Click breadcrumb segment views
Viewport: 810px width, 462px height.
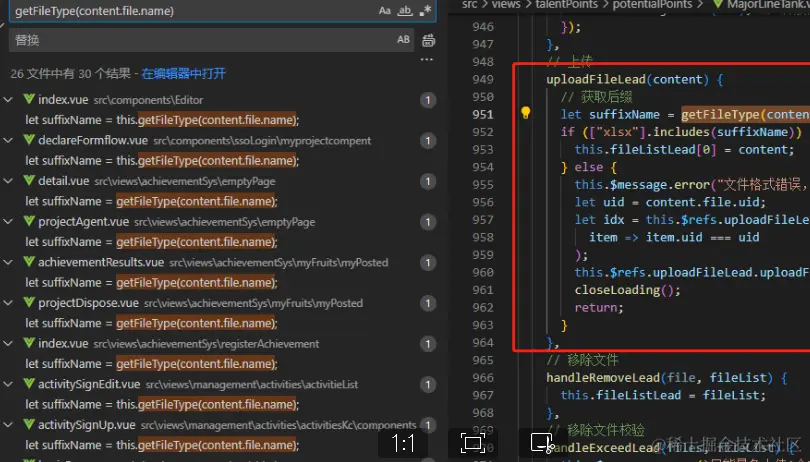click(x=506, y=4)
